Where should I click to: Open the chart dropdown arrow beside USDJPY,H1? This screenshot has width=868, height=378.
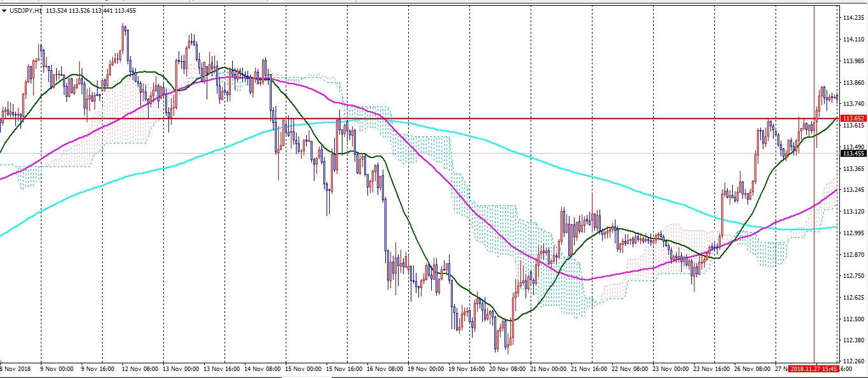coord(4,10)
